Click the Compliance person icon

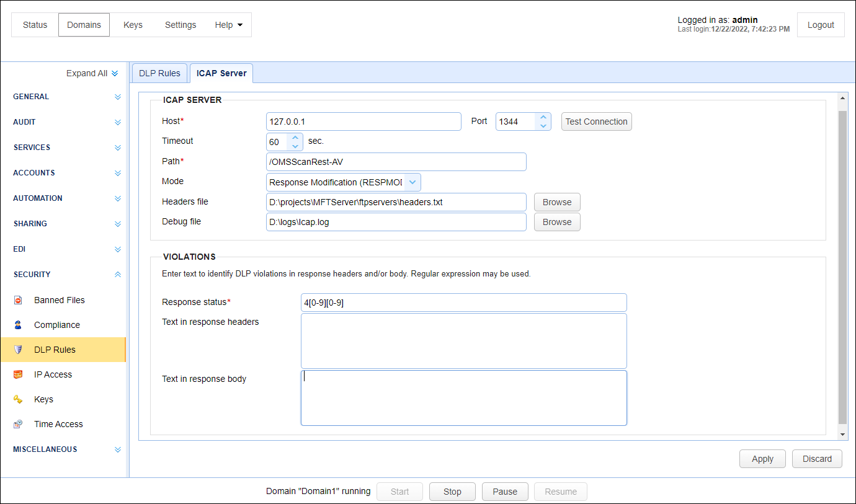pyautogui.click(x=18, y=325)
